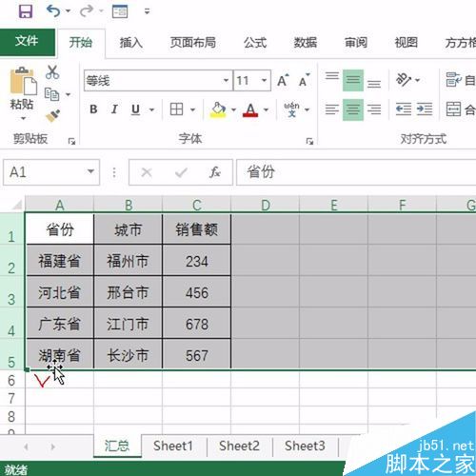Click Decrease Indent icon
This screenshot has height=476, width=476.
[x=404, y=109]
